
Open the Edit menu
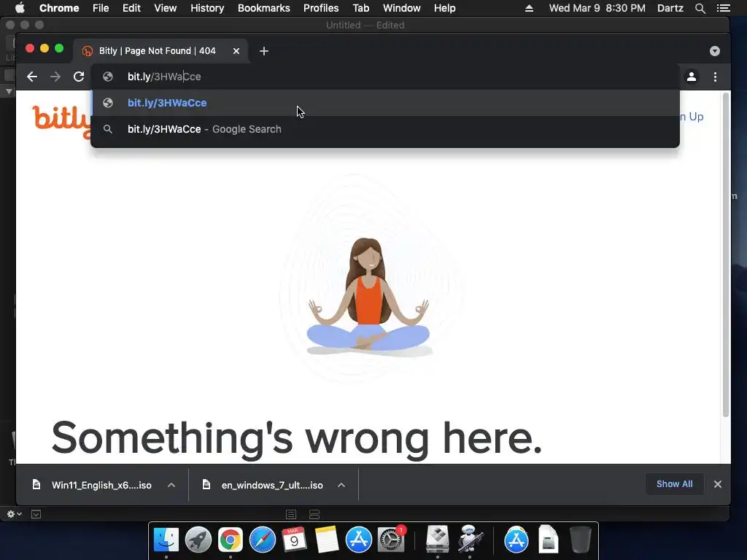[131, 8]
